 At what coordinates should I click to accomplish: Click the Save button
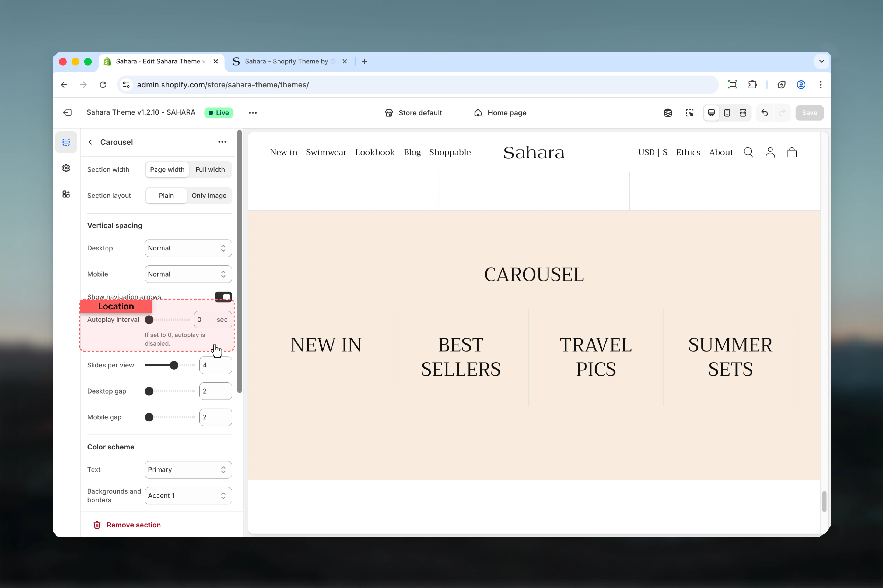809,113
